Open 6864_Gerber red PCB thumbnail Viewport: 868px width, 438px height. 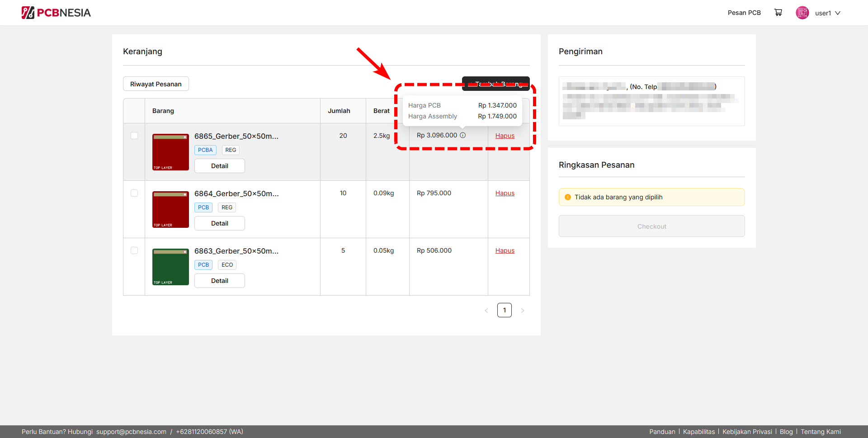pos(170,209)
